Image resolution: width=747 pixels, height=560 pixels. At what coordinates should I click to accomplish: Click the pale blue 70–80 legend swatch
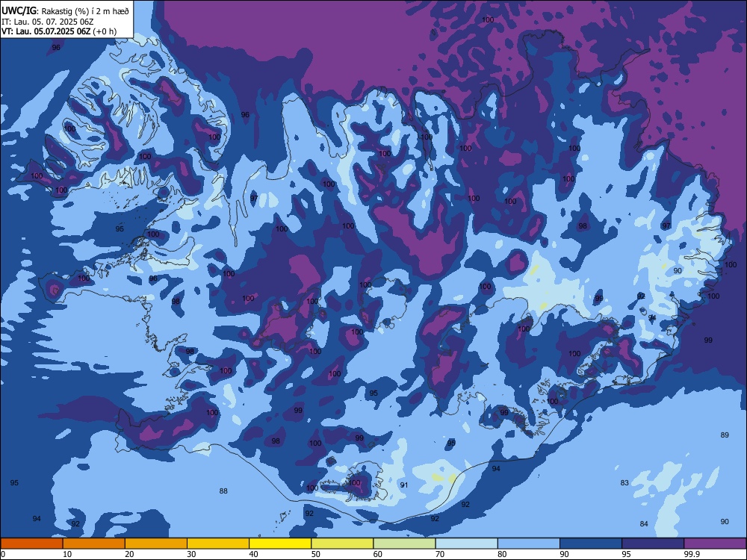(466, 544)
